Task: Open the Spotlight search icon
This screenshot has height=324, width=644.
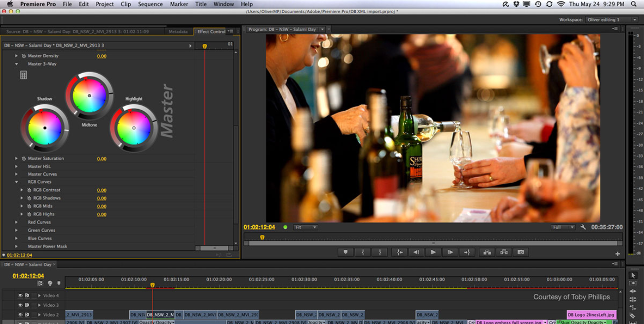Action: click(x=634, y=4)
